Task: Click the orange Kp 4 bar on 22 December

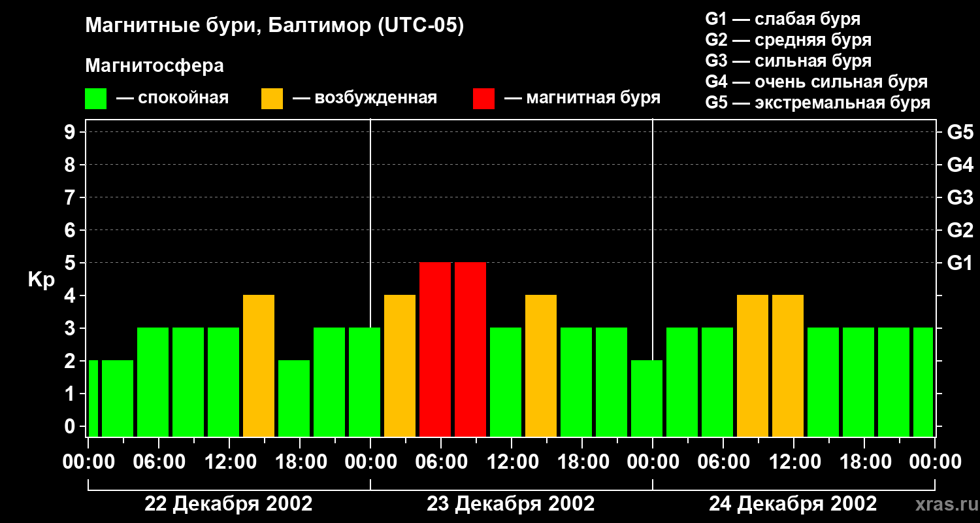Action: [259, 366]
